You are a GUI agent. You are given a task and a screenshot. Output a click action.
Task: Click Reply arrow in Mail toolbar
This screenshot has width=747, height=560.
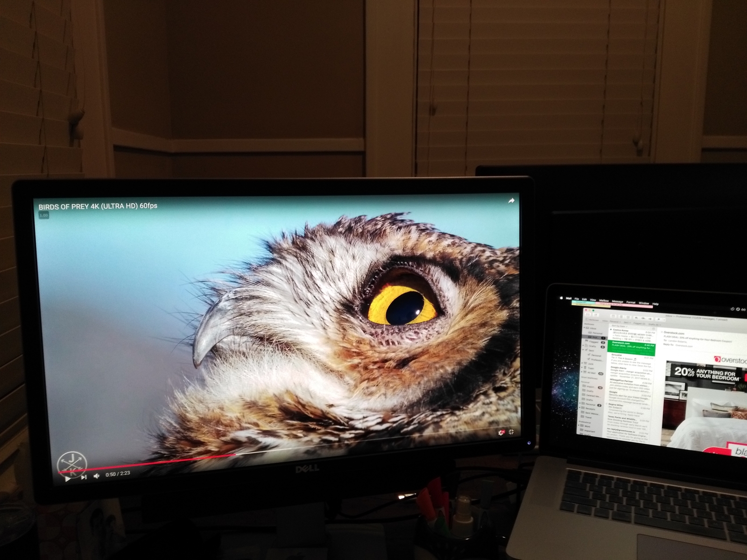[x=636, y=318]
